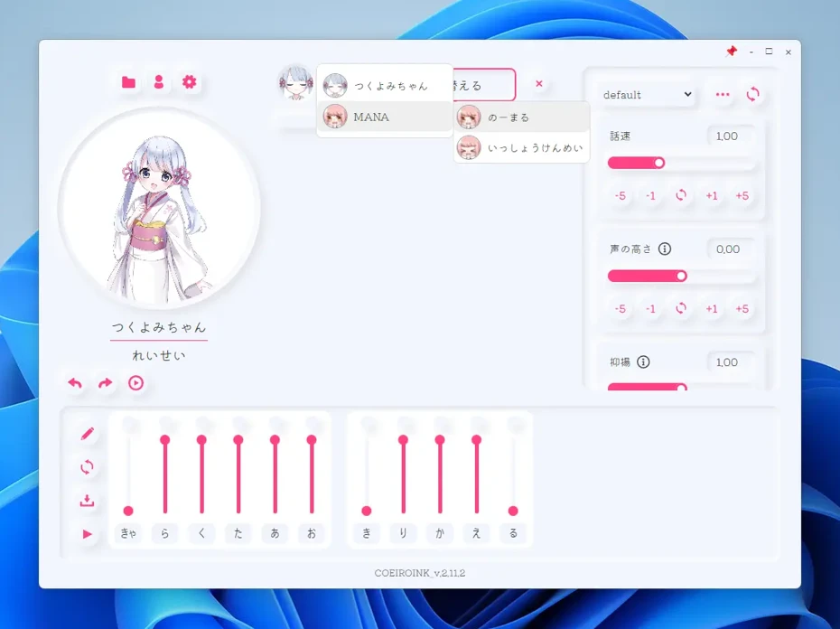Screen dimensions: 840x629
Task: Click the た mora label
Action: point(238,533)
